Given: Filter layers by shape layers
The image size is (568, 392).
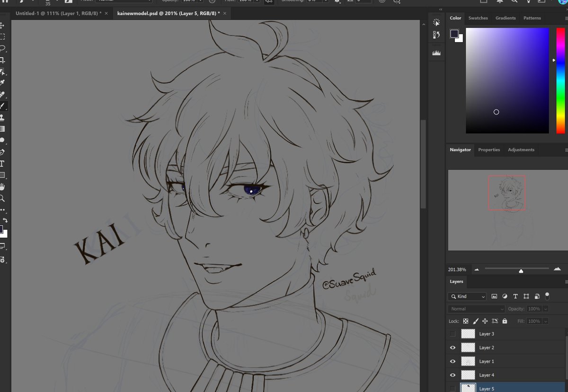Looking at the screenshot, I should click(x=526, y=296).
